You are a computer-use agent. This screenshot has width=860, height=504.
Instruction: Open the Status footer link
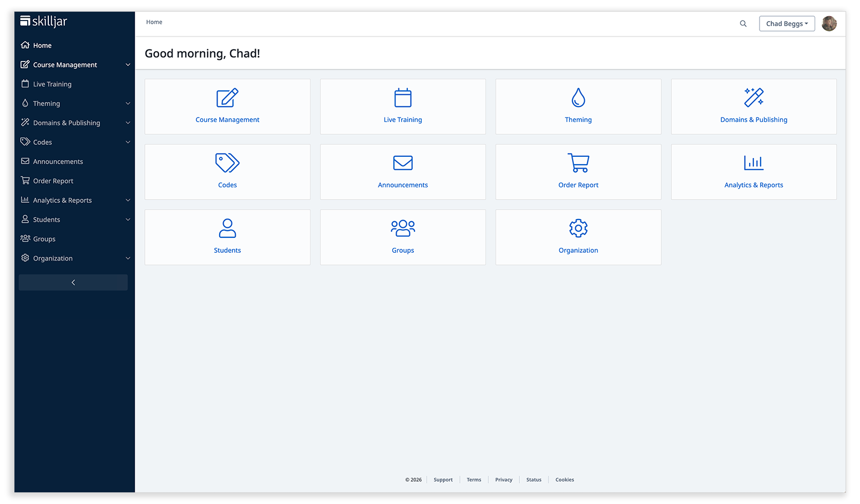[x=534, y=480]
